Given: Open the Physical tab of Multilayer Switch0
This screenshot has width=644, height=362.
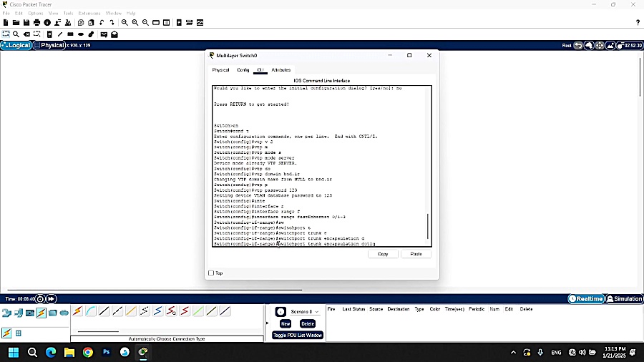Looking at the screenshot, I should [x=220, y=70].
